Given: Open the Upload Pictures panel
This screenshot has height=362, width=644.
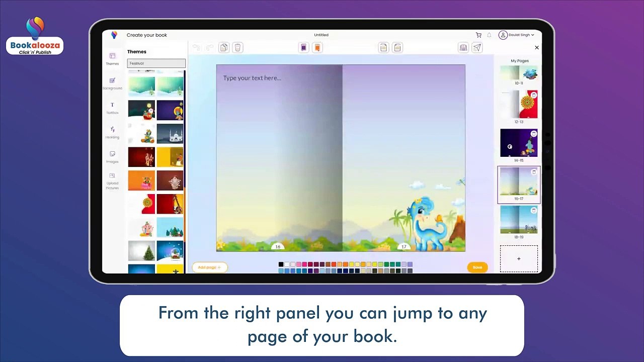Looking at the screenshot, I should [x=112, y=181].
